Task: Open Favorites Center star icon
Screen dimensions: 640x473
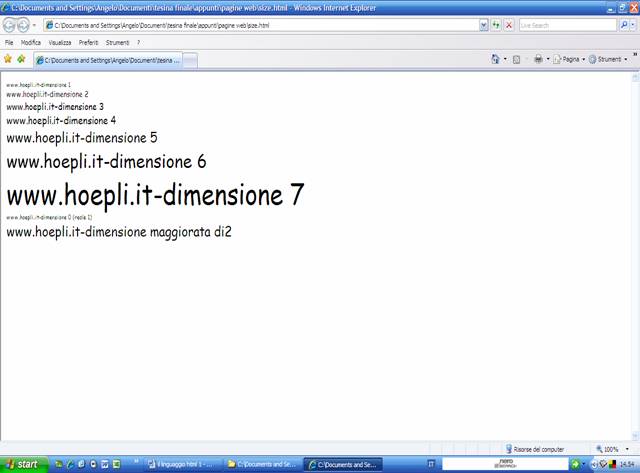Action: (8, 59)
